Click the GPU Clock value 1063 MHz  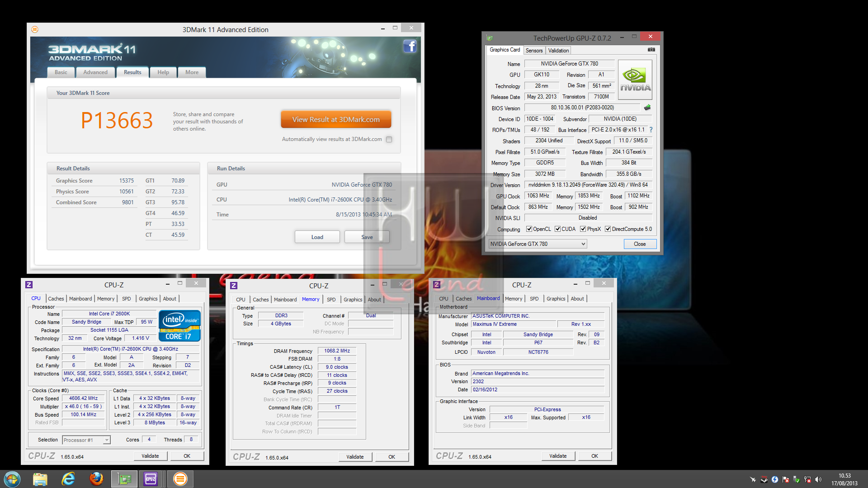click(x=538, y=196)
